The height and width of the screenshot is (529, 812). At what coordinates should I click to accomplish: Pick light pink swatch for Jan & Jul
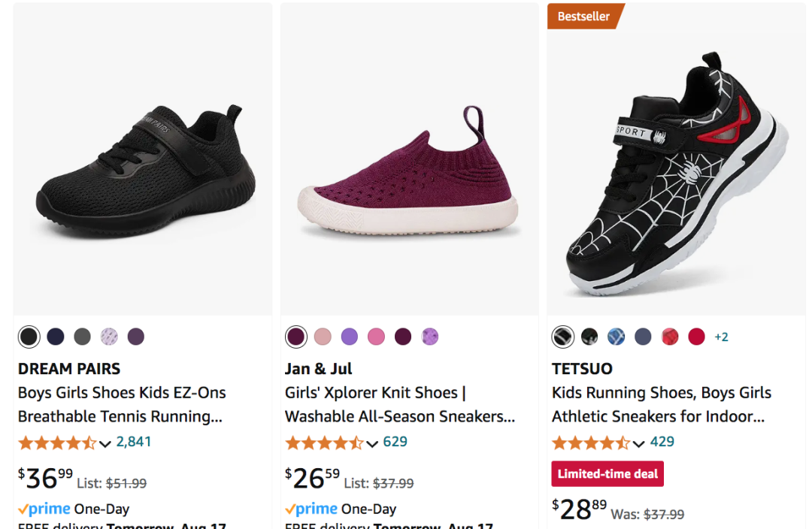pyautogui.click(x=323, y=337)
